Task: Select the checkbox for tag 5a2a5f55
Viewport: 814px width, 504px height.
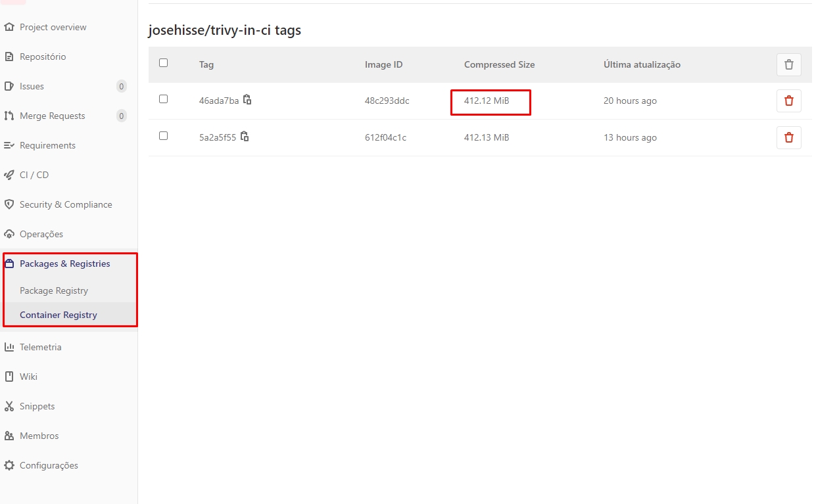Action: pyautogui.click(x=164, y=136)
